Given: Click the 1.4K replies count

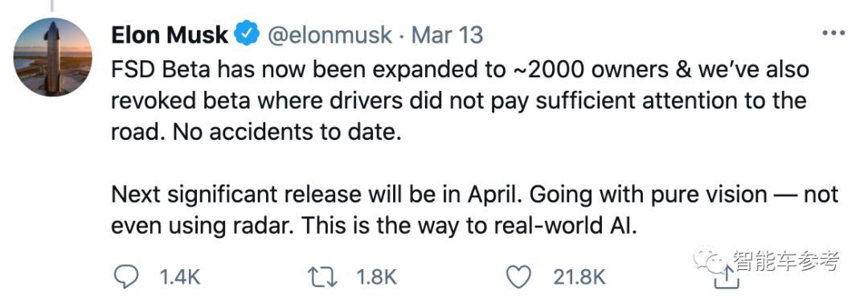Looking at the screenshot, I should 178,276.
